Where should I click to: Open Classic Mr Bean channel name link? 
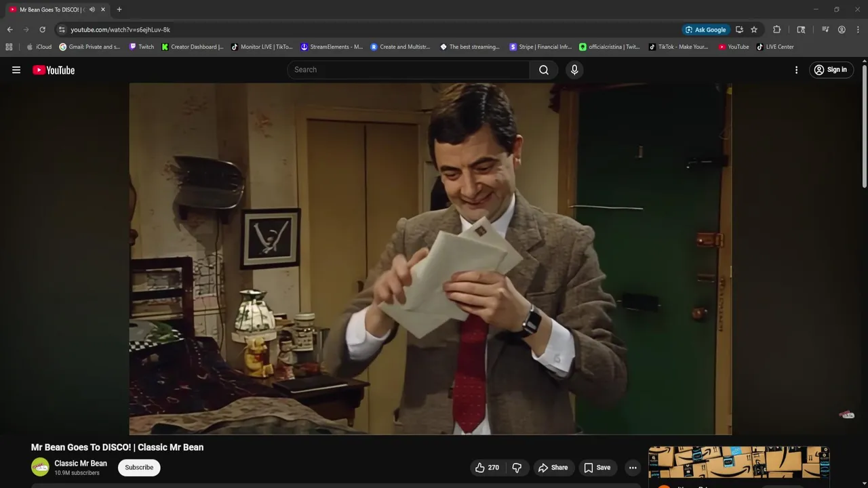pos(81,464)
